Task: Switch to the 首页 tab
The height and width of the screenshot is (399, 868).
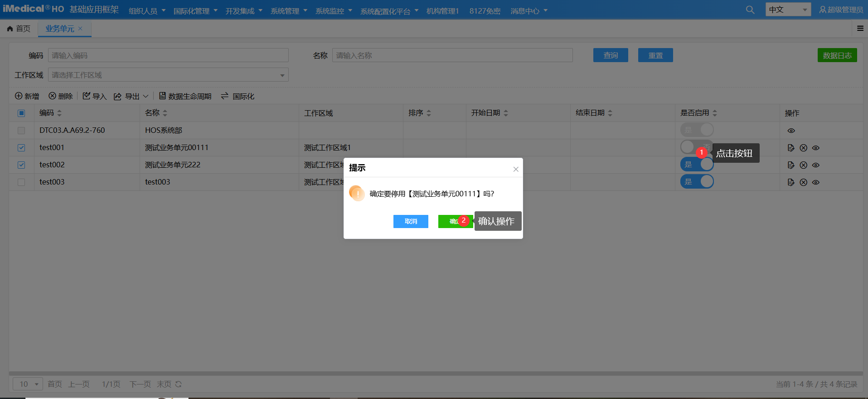Action: coord(19,29)
